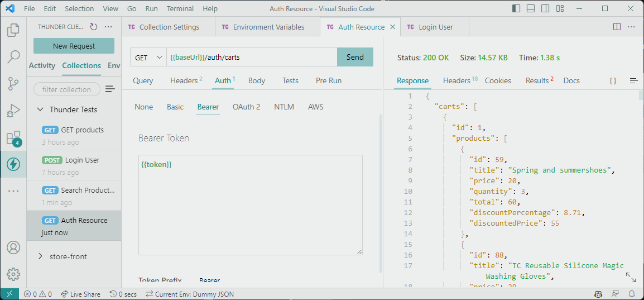Click the feedback icon in status bar

point(615,294)
